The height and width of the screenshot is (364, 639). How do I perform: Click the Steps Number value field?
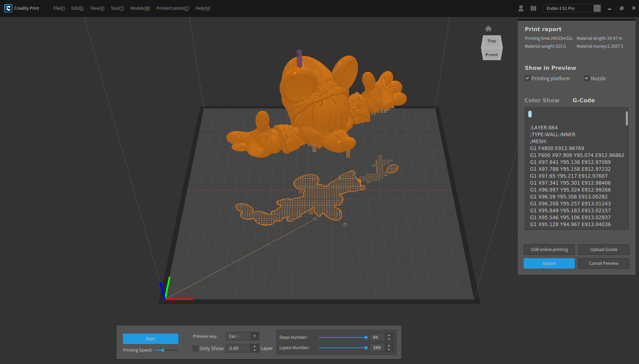(377, 337)
